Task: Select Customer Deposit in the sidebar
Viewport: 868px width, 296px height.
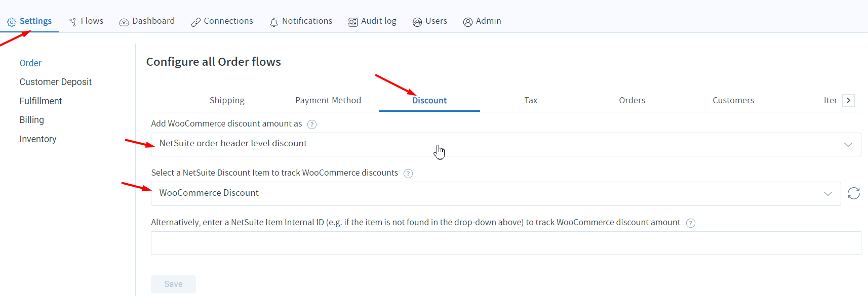Action: (56, 82)
